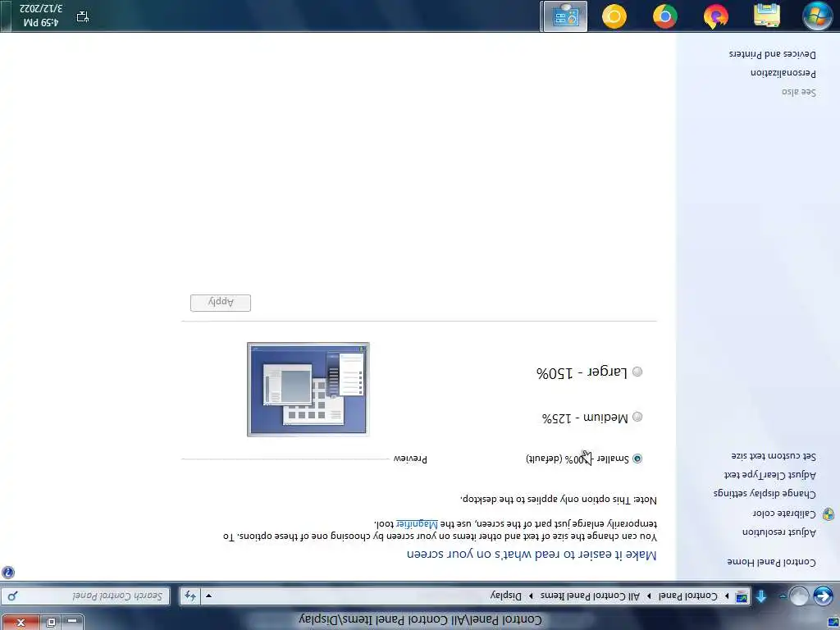Open the Calibrate color link
Screen dimensions: 840x630
[x=784, y=514]
